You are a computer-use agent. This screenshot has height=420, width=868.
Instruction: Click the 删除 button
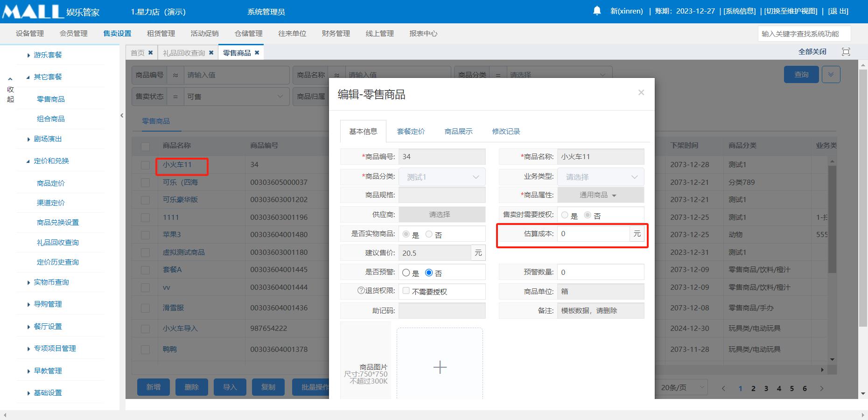[x=192, y=387]
